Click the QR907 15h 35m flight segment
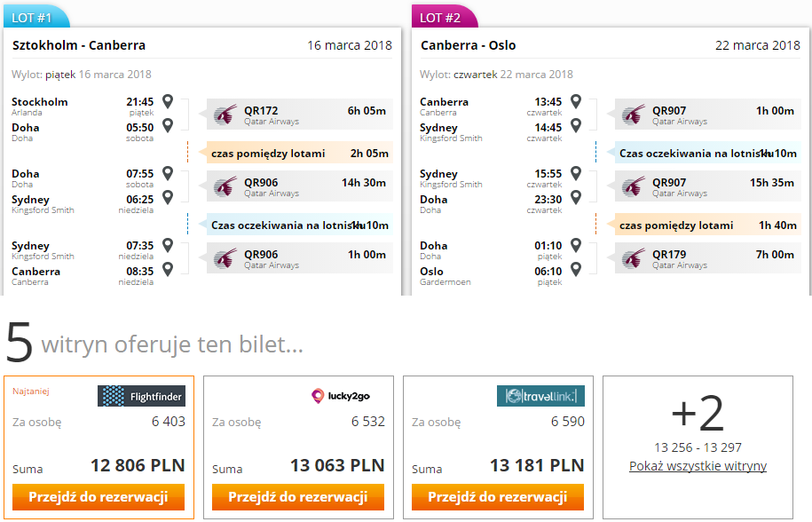812x522 pixels. pyautogui.click(x=707, y=186)
